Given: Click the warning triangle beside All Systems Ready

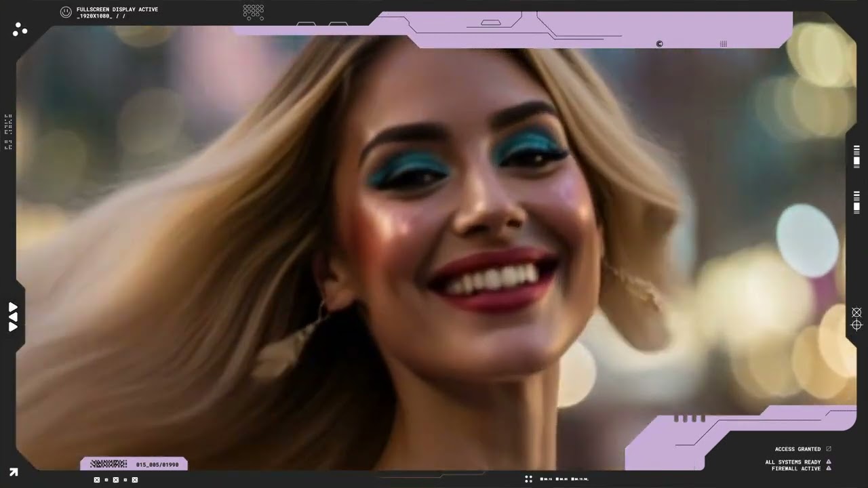Looking at the screenshot, I should 829,462.
